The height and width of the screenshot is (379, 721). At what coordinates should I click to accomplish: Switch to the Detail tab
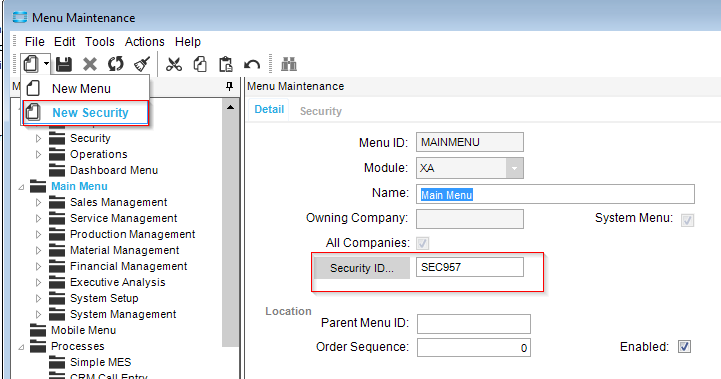pos(269,109)
